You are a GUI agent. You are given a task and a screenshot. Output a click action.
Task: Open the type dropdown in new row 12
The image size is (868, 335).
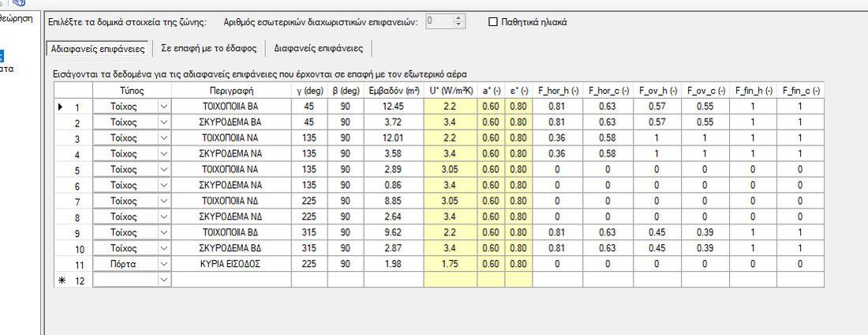164,279
